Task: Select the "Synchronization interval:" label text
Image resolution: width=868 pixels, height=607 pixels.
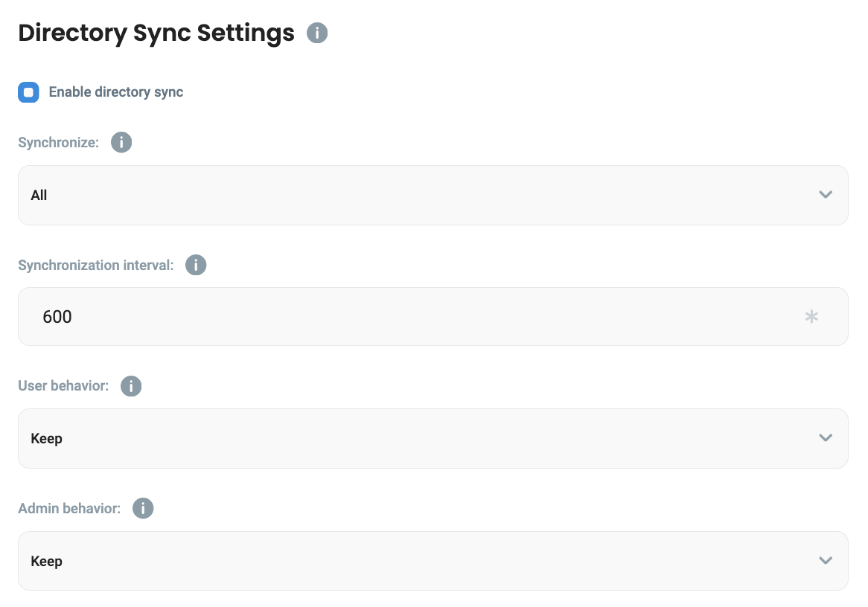Action: [95, 265]
